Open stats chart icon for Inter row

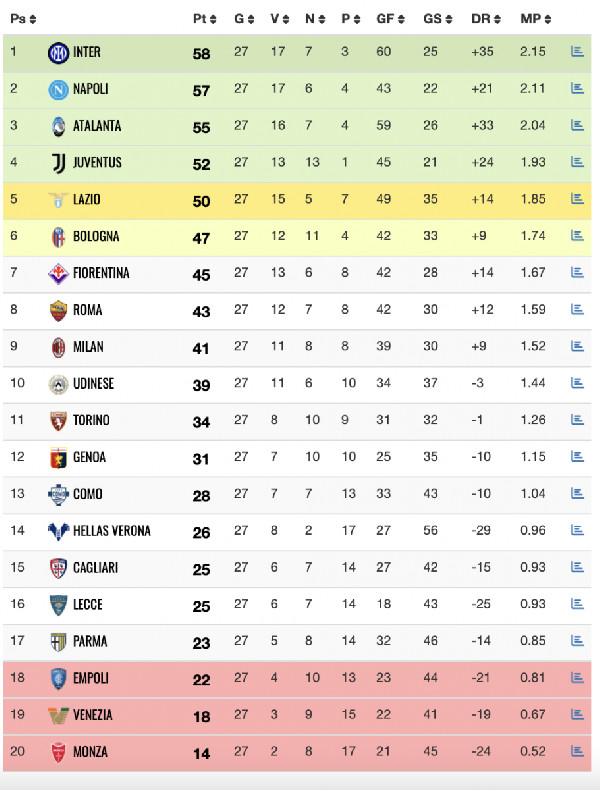pos(576,52)
